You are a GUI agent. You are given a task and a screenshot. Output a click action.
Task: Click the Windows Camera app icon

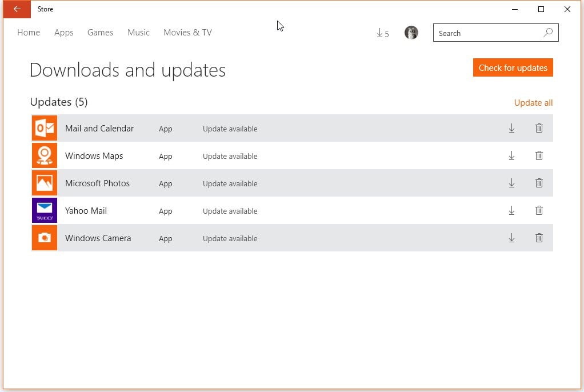[x=44, y=237]
